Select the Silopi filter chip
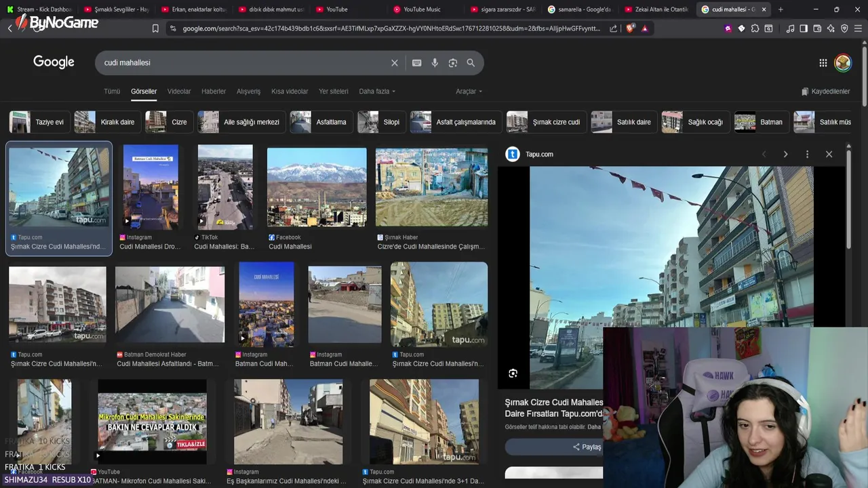The height and width of the screenshot is (488, 868). coord(382,122)
